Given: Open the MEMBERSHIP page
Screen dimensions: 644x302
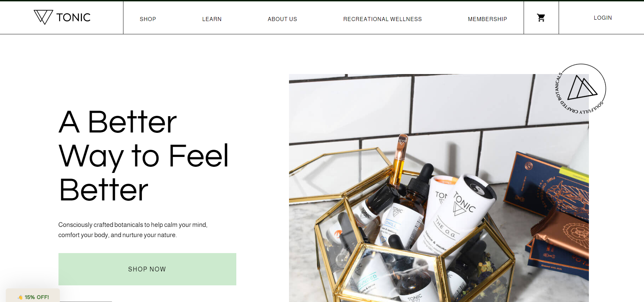Looking at the screenshot, I should point(487,19).
